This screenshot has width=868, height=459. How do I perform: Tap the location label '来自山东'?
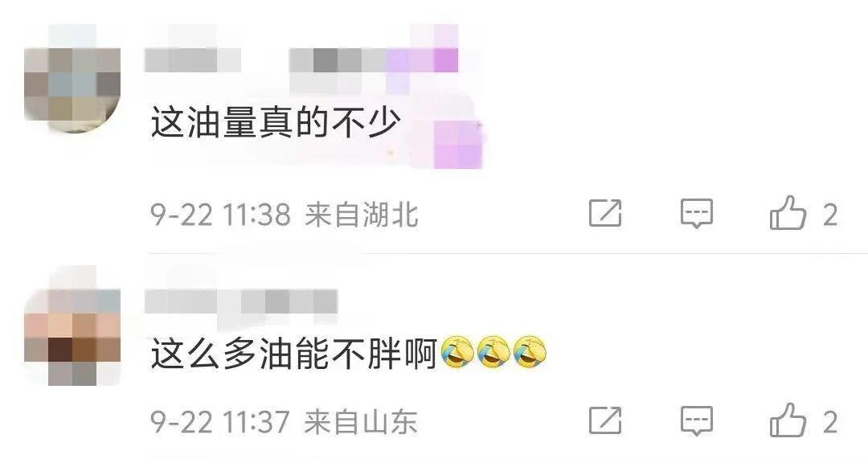point(360,422)
